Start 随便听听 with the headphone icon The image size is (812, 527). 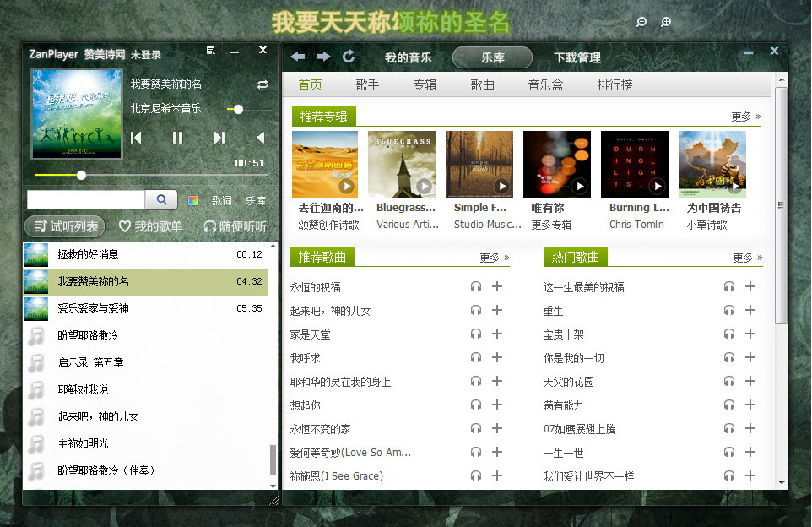pyautogui.click(x=210, y=226)
